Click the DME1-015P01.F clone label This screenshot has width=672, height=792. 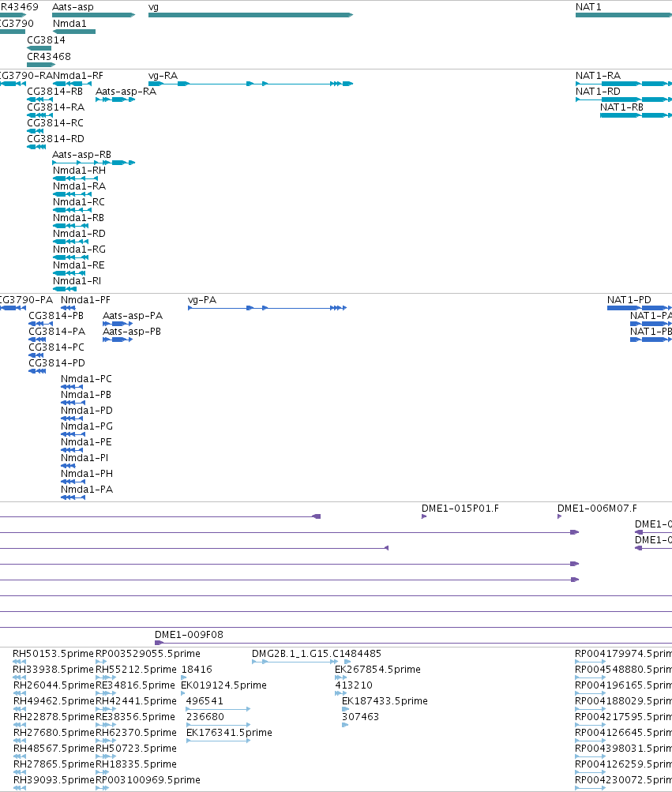(x=460, y=509)
